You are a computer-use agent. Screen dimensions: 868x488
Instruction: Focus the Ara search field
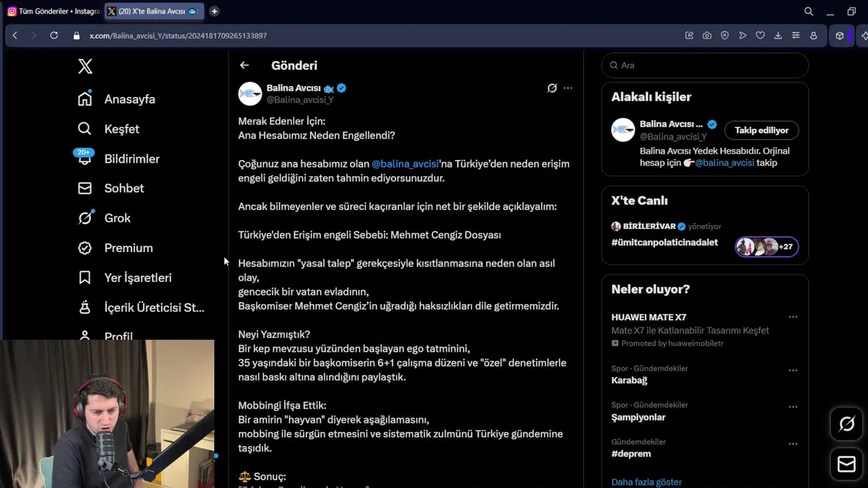coord(705,65)
